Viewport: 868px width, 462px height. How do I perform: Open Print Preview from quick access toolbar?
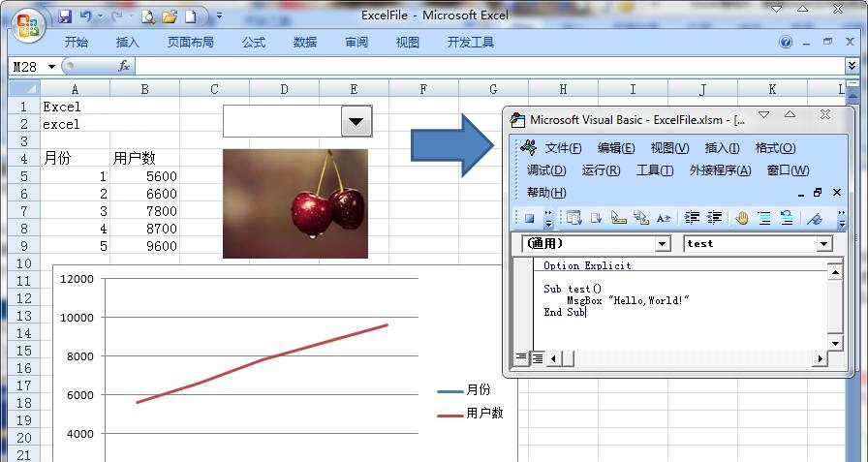148,16
